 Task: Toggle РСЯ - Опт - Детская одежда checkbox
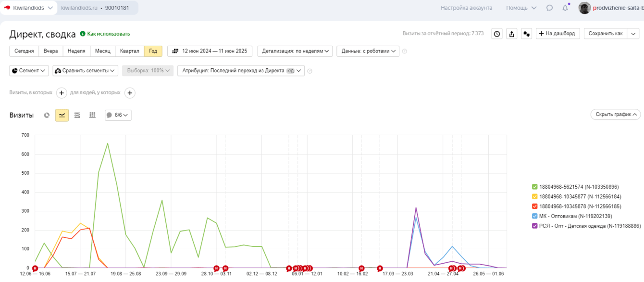click(x=535, y=226)
